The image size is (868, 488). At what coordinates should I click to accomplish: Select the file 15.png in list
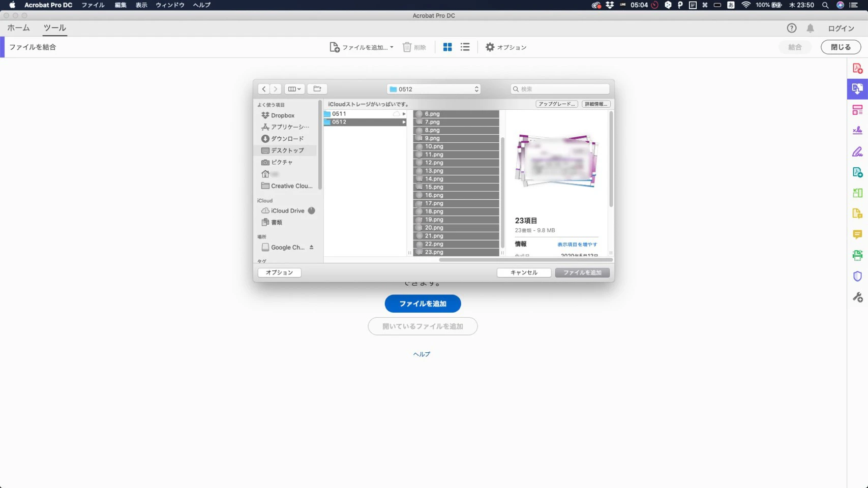click(456, 187)
